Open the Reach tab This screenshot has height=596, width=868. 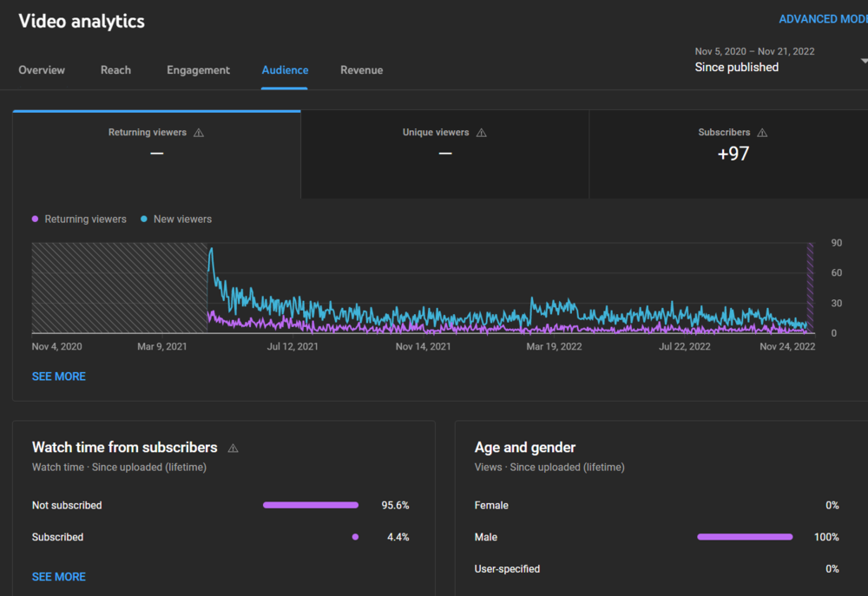pyautogui.click(x=115, y=70)
